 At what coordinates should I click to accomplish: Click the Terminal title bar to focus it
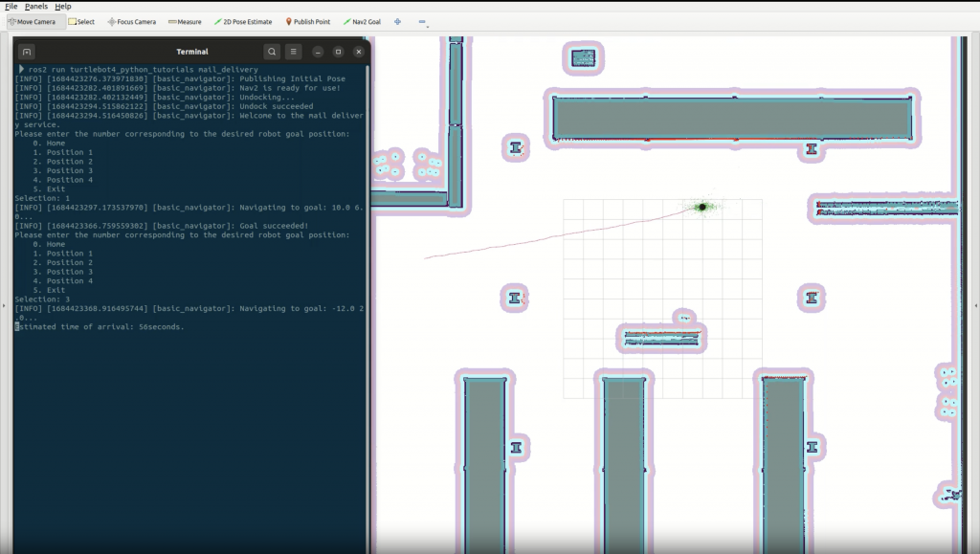[x=191, y=52]
